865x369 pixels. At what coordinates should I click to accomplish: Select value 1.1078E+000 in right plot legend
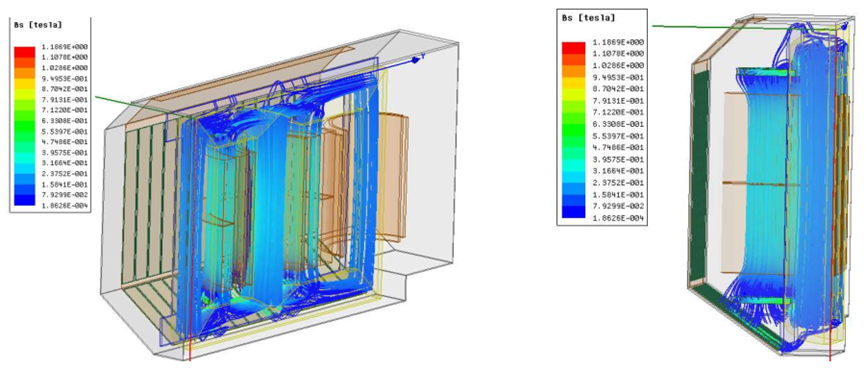point(618,54)
